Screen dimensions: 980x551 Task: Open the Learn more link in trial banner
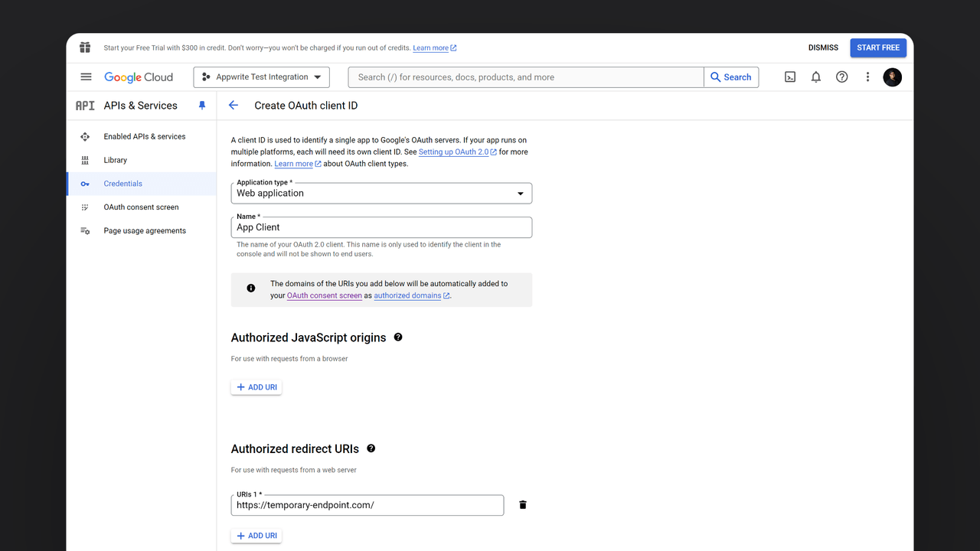pos(434,48)
